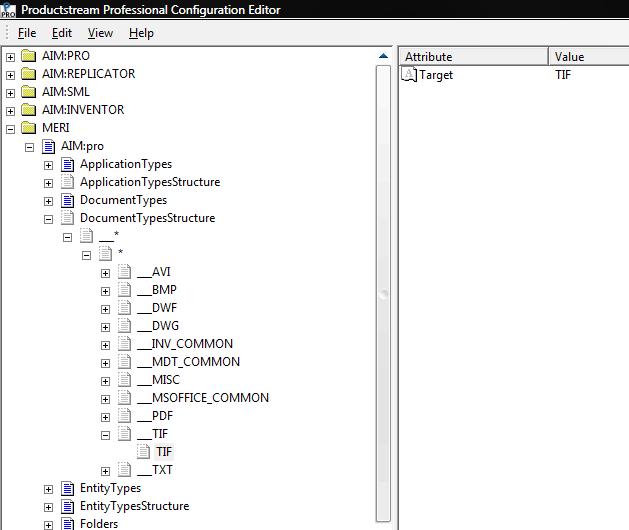Click the EntityTypes document icon
This screenshot has height=530, width=629.
67,488
